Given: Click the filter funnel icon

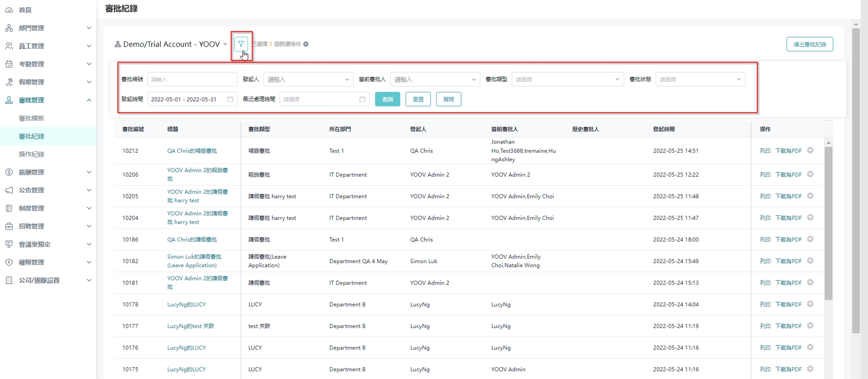Looking at the screenshot, I should point(241,44).
